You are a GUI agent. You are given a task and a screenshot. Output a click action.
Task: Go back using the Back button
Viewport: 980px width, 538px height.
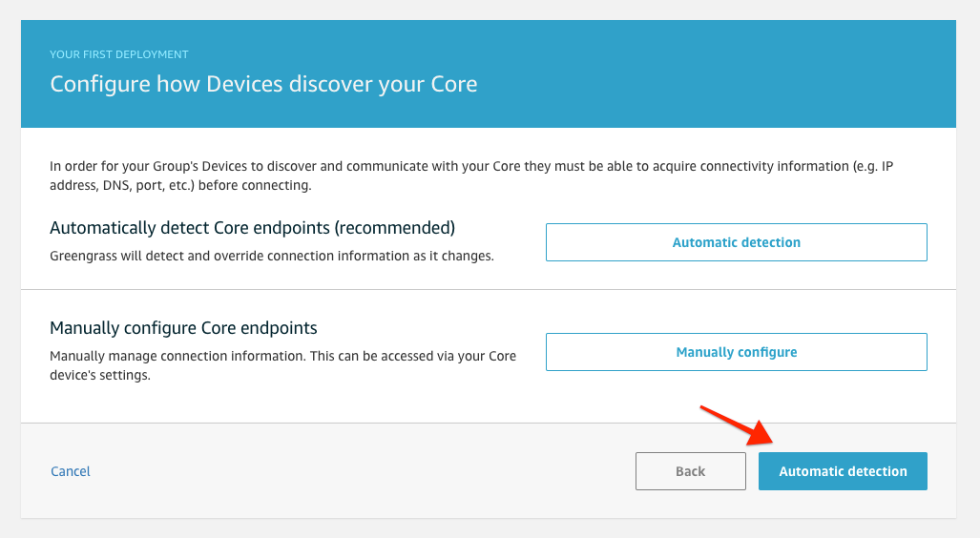tap(690, 471)
